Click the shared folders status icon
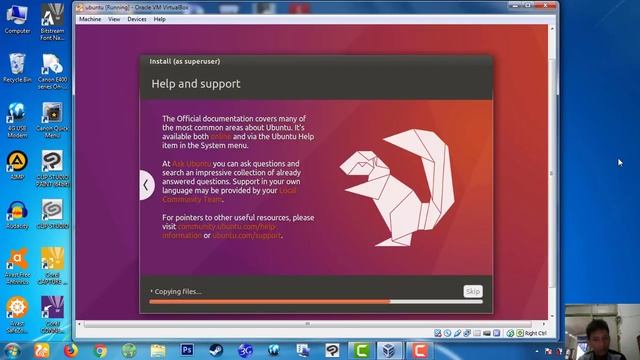This screenshot has height=360, width=640. 477,333
